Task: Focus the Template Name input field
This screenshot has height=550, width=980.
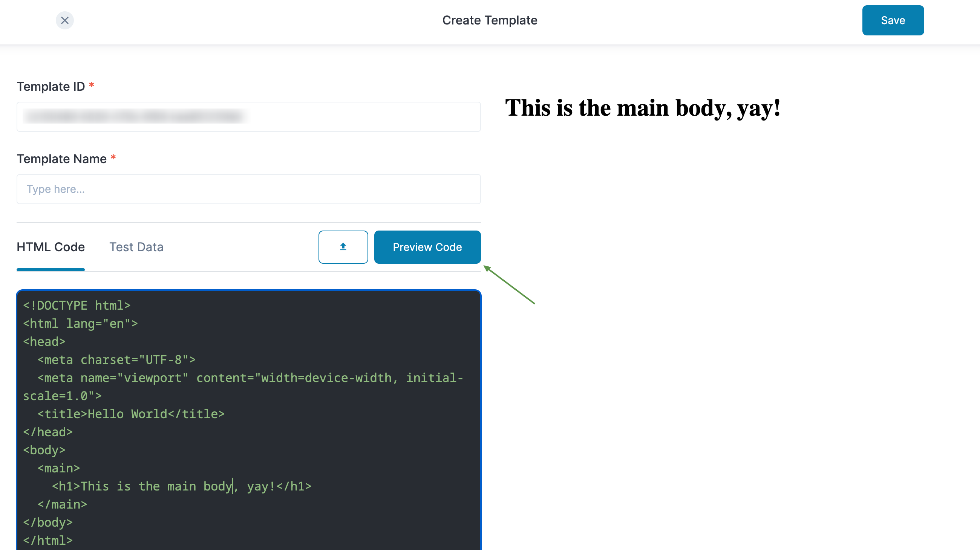Action: coord(248,189)
